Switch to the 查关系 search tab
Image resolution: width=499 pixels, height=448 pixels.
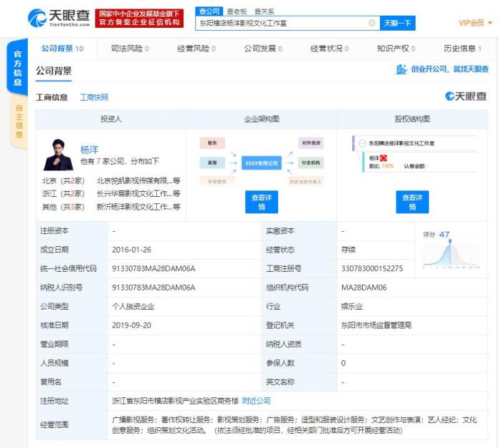click(x=264, y=11)
